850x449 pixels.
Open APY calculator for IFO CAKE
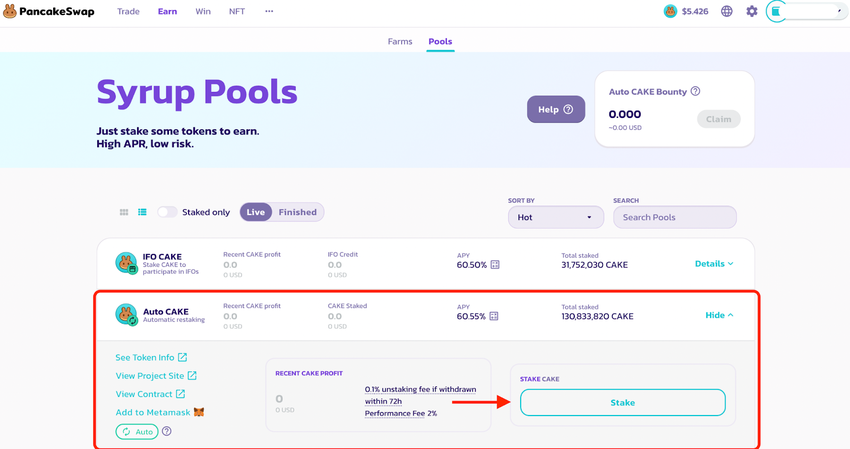(494, 264)
